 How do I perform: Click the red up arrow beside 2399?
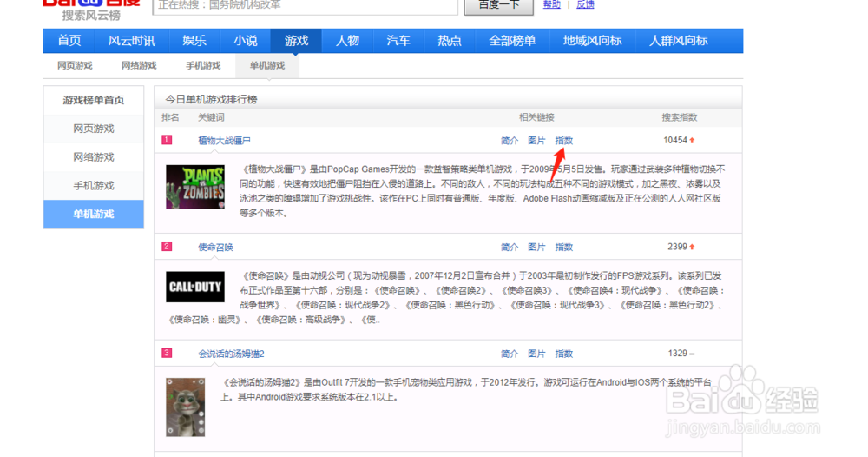click(692, 247)
